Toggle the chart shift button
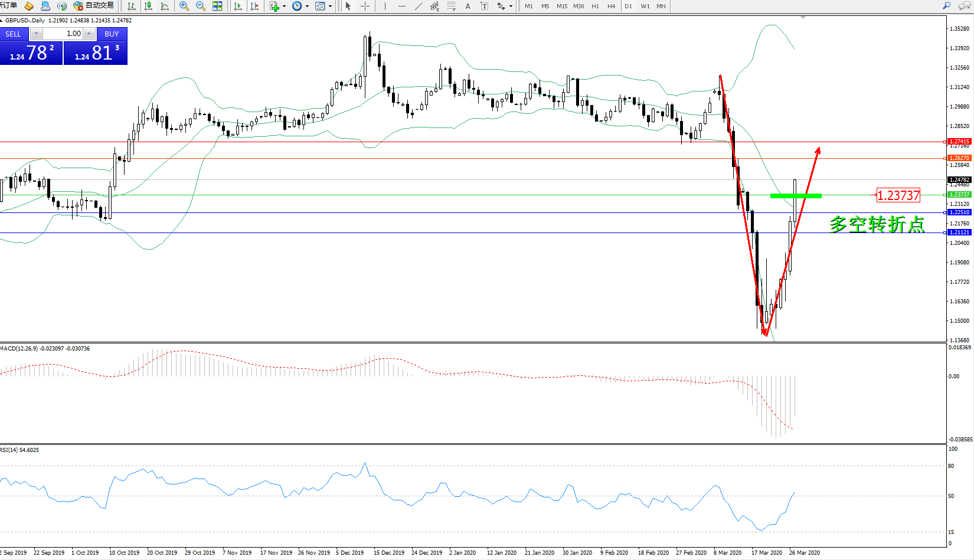 tap(254, 6)
